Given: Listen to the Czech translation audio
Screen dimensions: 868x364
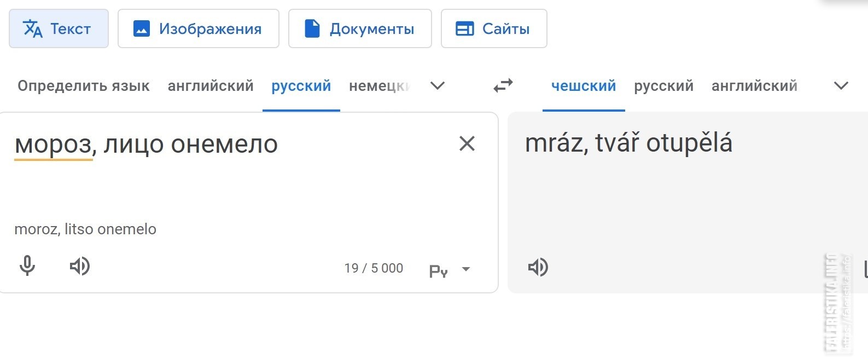Looking at the screenshot, I should pos(538,268).
